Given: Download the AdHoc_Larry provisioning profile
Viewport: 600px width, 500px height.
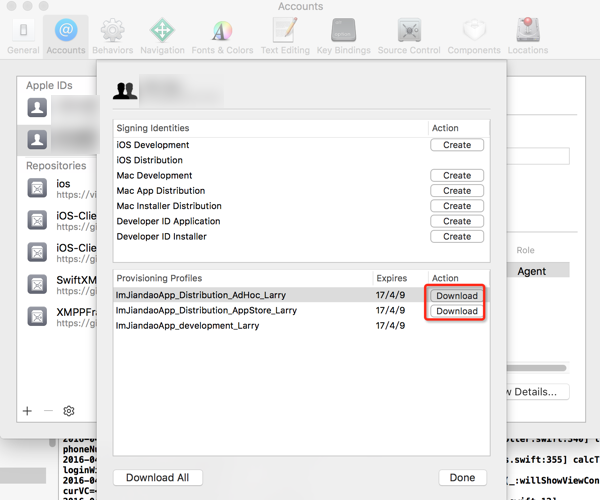Looking at the screenshot, I should pyautogui.click(x=457, y=296).
